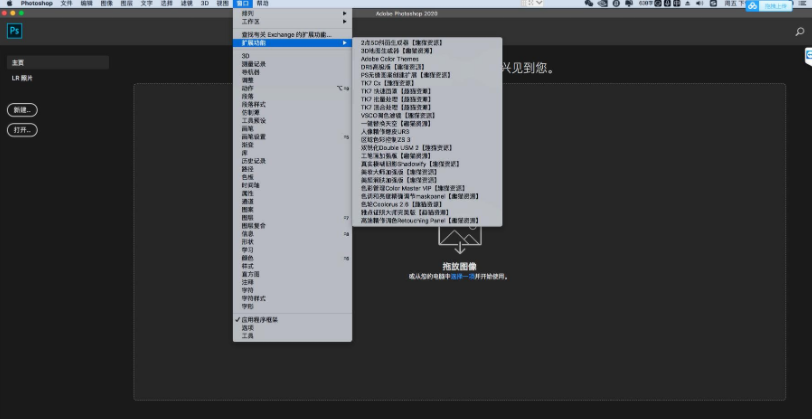Image resolution: width=812 pixels, height=419 pixels.
Task: Click the 打开... button
Action: (x=22, y=130)
